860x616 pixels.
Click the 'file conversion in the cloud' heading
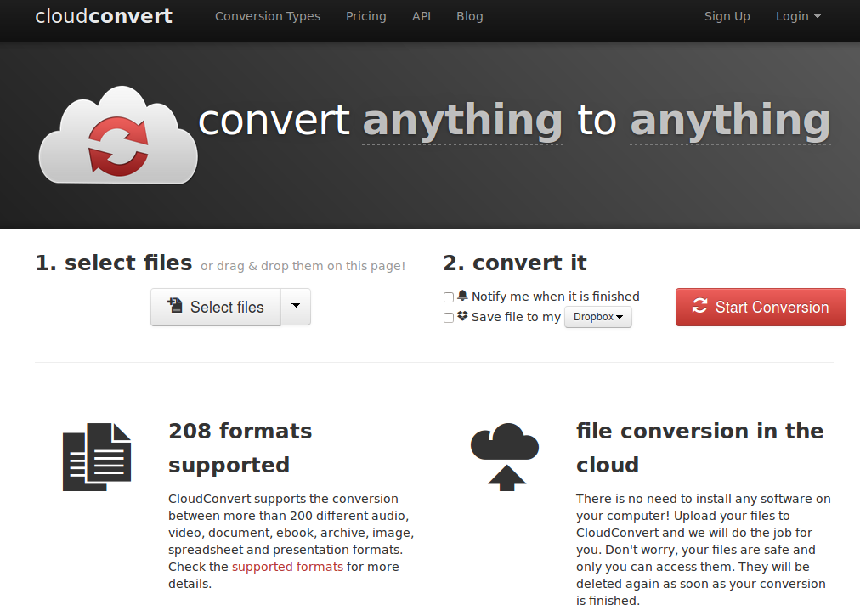tap(700, 448)
